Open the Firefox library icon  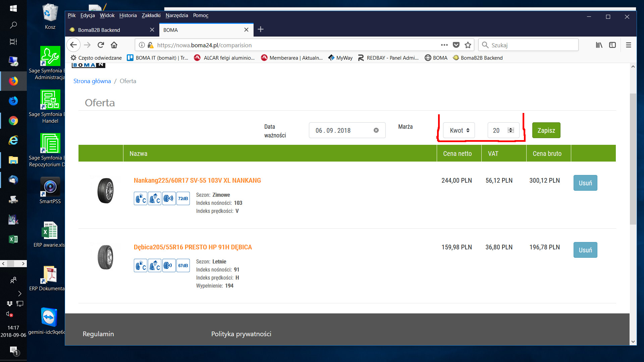(x=599, y=45)
